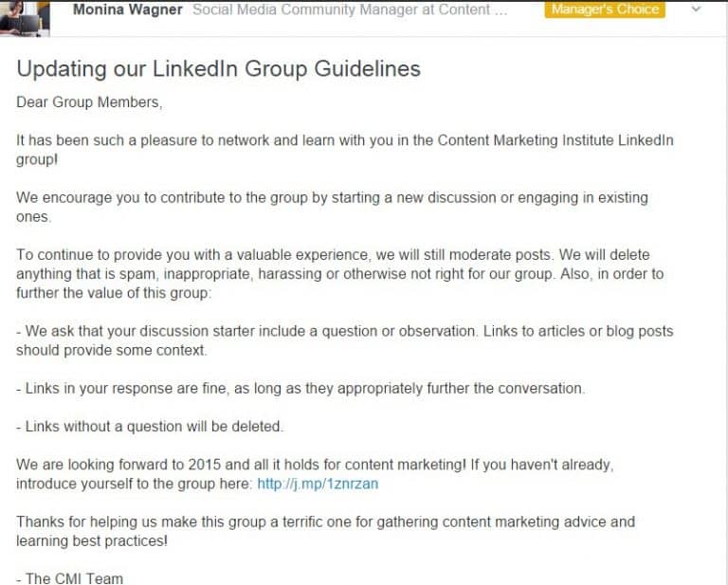Screen dimensions: 728x585
Task: Click the "Links in your response" bullet
Action: click(x=300, y=389)
